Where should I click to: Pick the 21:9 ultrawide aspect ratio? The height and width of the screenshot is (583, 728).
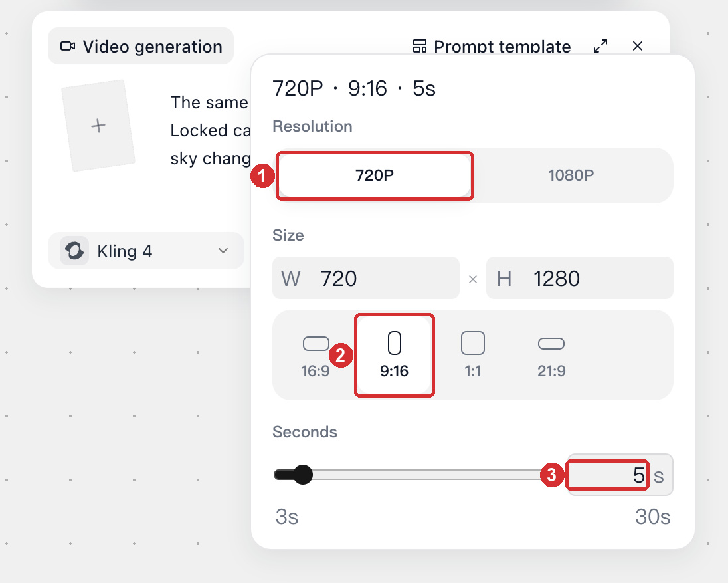pos(551,355)
